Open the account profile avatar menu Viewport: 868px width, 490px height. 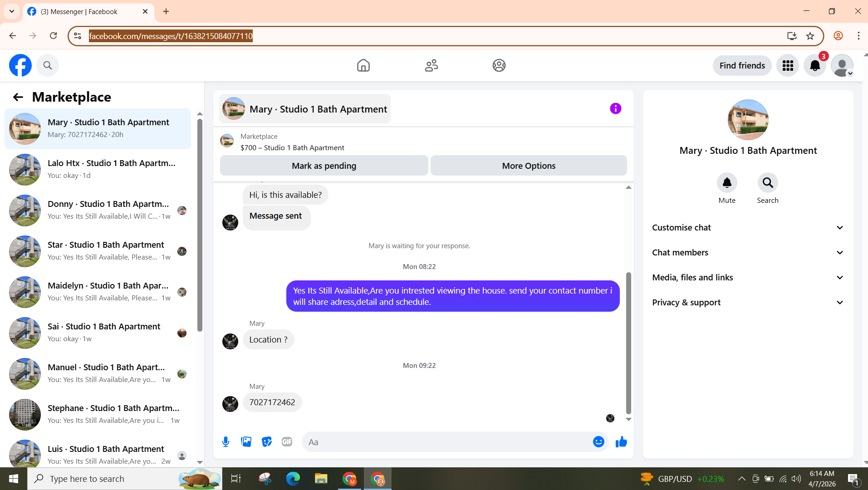click(842, 66)
